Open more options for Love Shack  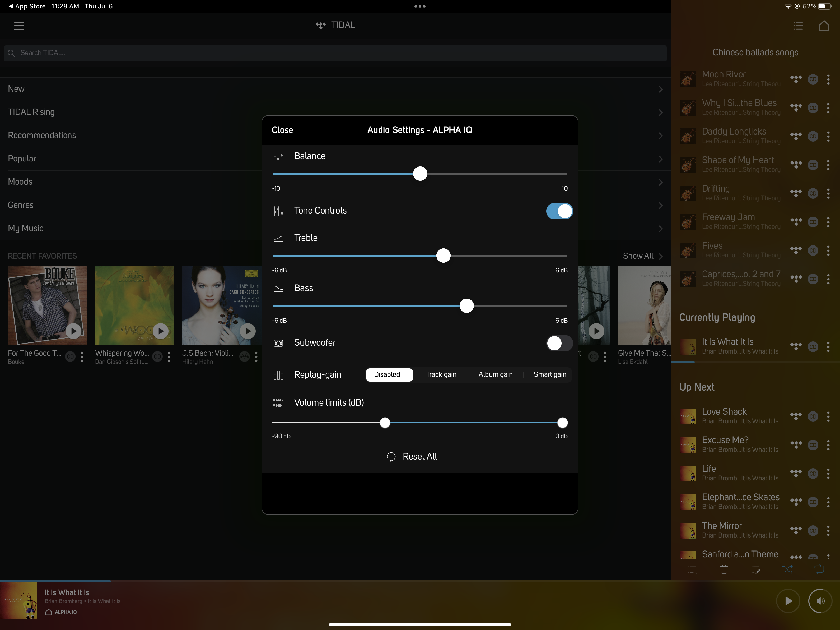(x=828, y=416)
